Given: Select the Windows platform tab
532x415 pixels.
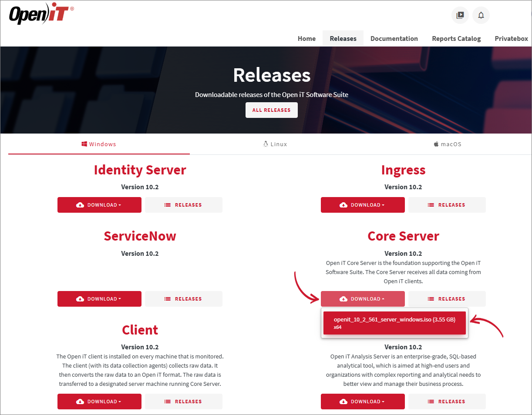Looking at the screenshot, I should pos(99,144).
